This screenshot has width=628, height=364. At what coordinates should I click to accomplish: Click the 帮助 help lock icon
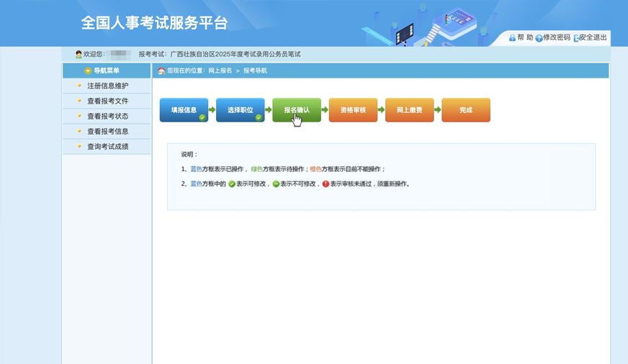pos(512,37)
